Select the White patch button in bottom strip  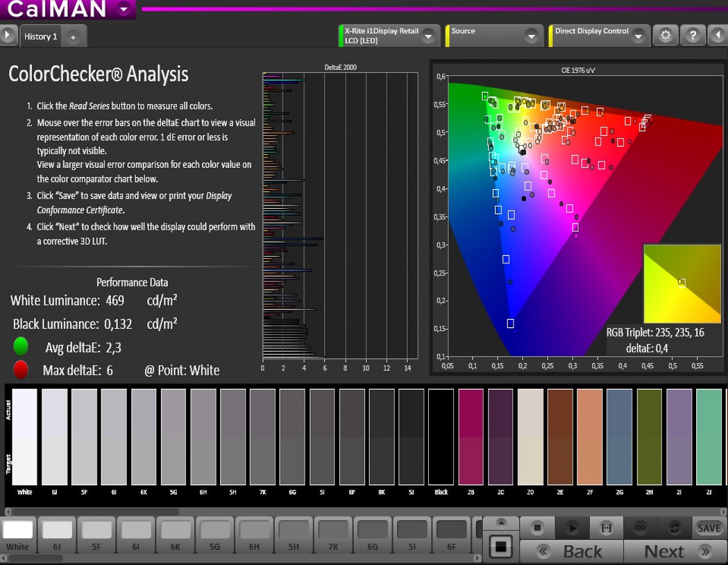18,535
